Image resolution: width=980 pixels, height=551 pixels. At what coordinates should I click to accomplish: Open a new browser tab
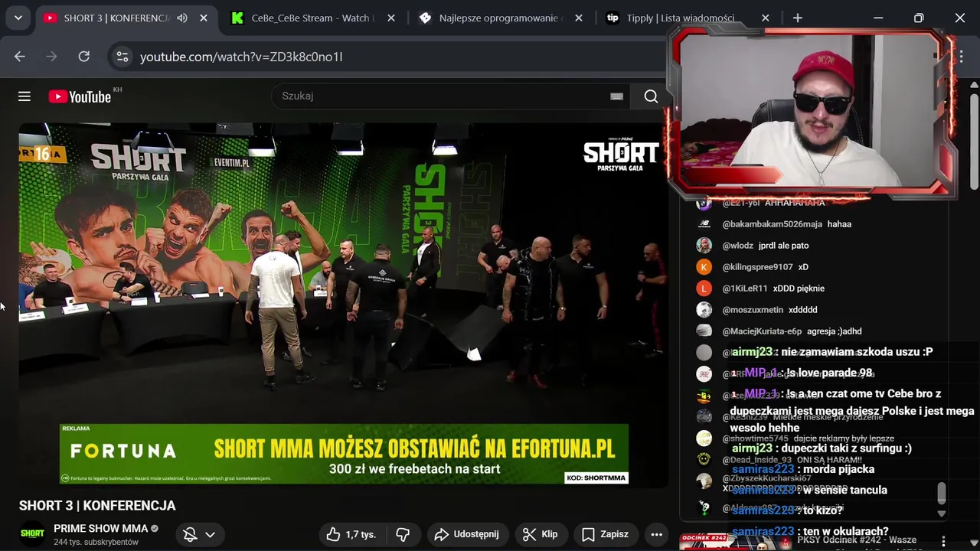tap(798, 18)
